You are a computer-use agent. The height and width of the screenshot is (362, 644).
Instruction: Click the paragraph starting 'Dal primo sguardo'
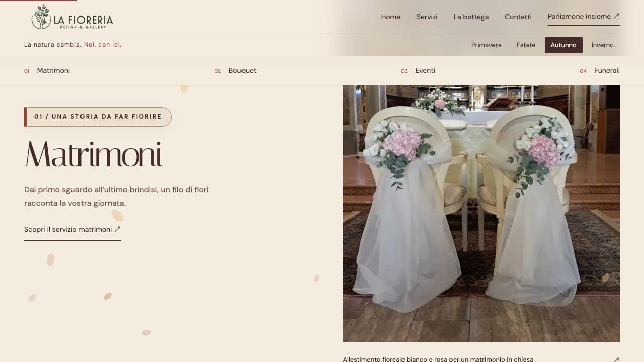click(x=116, y=197)
